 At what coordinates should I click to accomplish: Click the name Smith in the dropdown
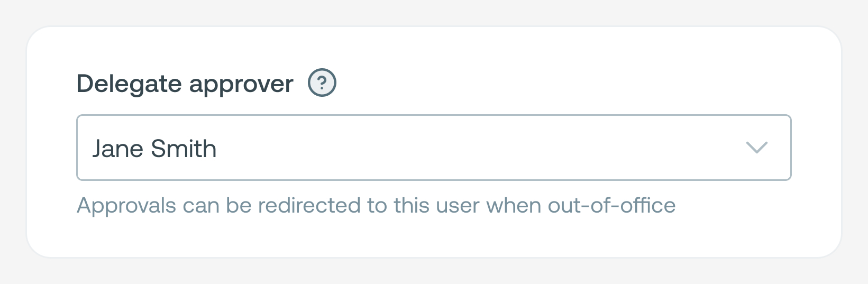point(184,149)
